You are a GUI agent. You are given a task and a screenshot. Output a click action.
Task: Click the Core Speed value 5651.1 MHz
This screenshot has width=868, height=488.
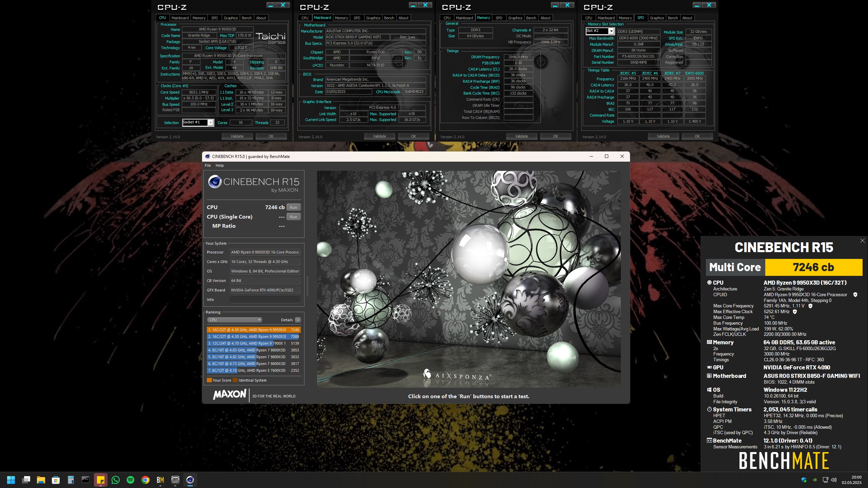[199, 92]
